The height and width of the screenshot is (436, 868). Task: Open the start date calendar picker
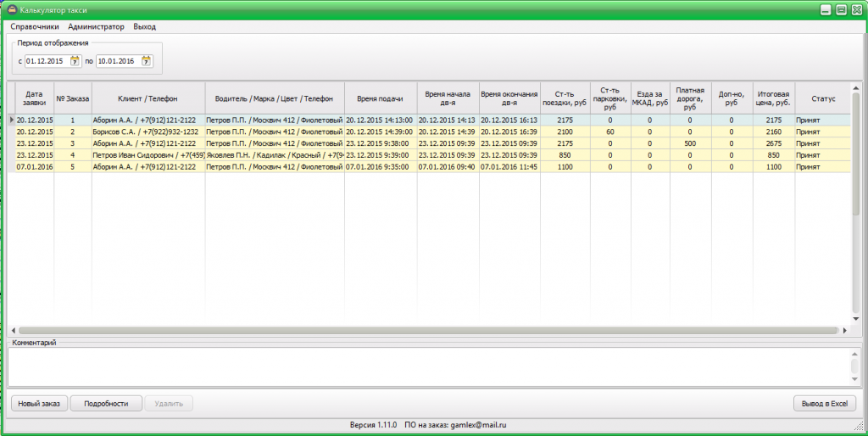(75, 61)
